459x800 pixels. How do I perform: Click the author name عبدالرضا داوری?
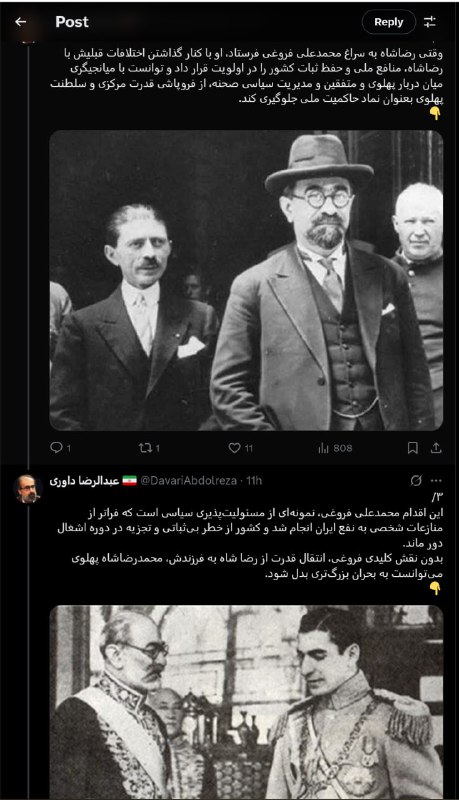pyautogui.click(x=84, y=481)
